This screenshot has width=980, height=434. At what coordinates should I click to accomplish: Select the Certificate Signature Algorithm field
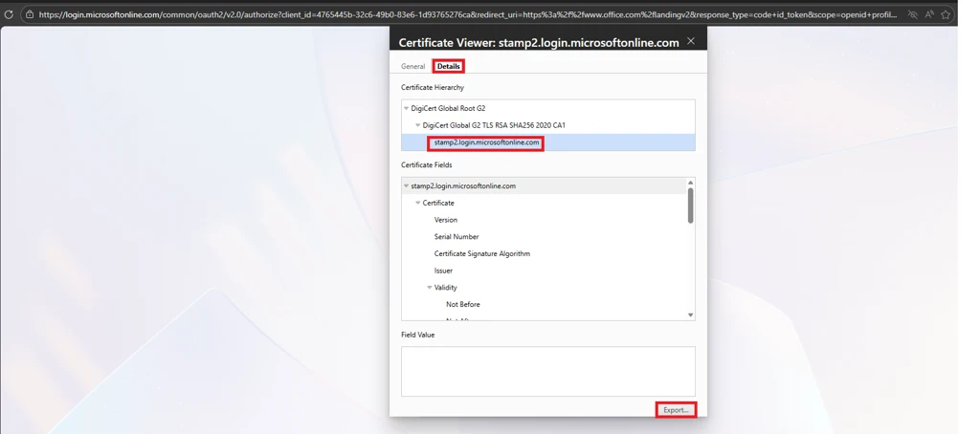481,254
